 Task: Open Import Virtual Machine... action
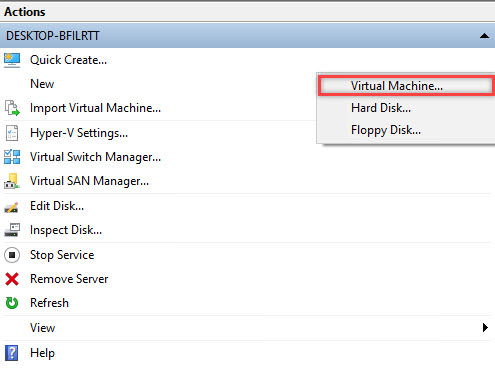click(95, 108)
